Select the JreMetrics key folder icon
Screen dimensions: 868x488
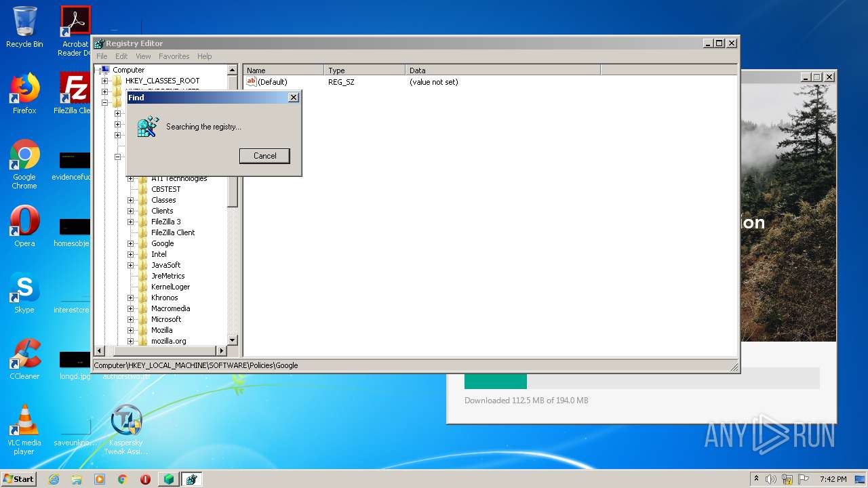coord(143,276)
